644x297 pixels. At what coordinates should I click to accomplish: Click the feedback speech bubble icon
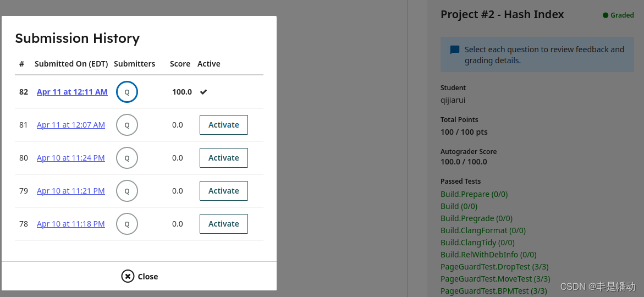455,50
